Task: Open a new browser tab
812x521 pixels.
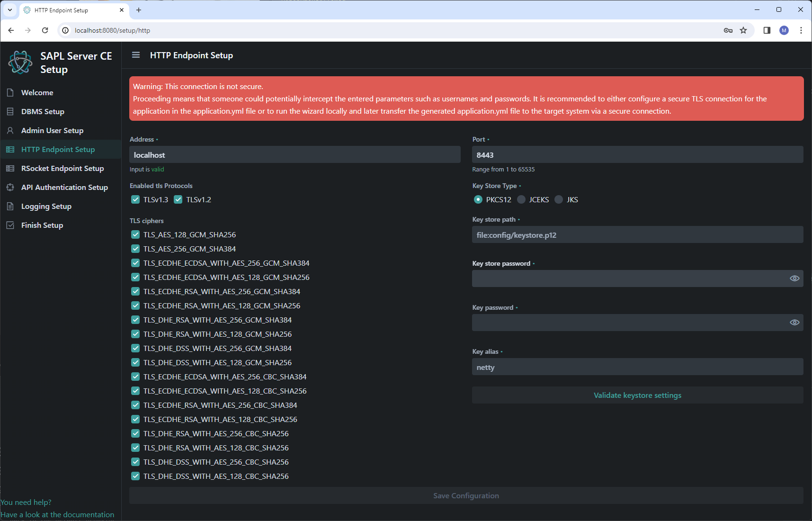Action: pos(139,10)
